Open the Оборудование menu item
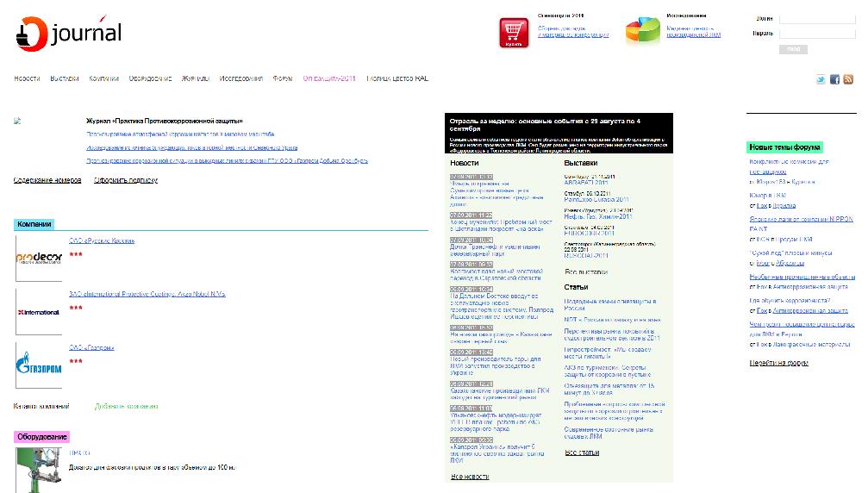Screen dimensions: 868x493 [150, 78]
